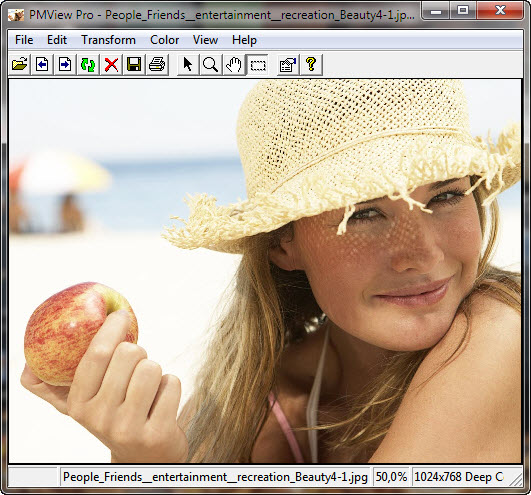Viewport: 531px width, 495px height.
Task: Open the properties settings icon
Action: (x=288, y=64)
